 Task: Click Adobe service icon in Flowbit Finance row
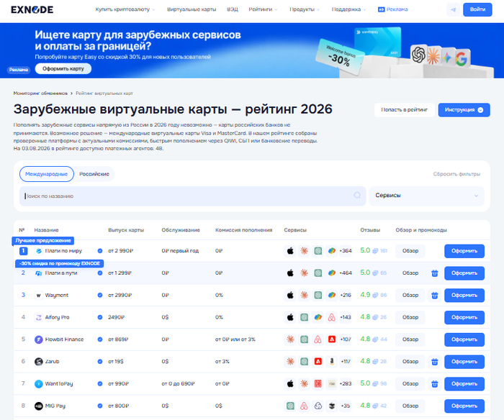(332, 339)
